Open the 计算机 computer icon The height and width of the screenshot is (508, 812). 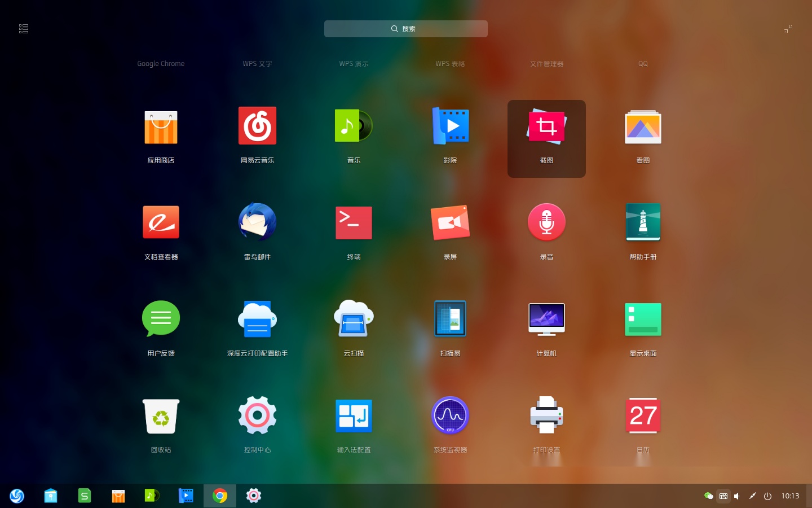[546, 319]
